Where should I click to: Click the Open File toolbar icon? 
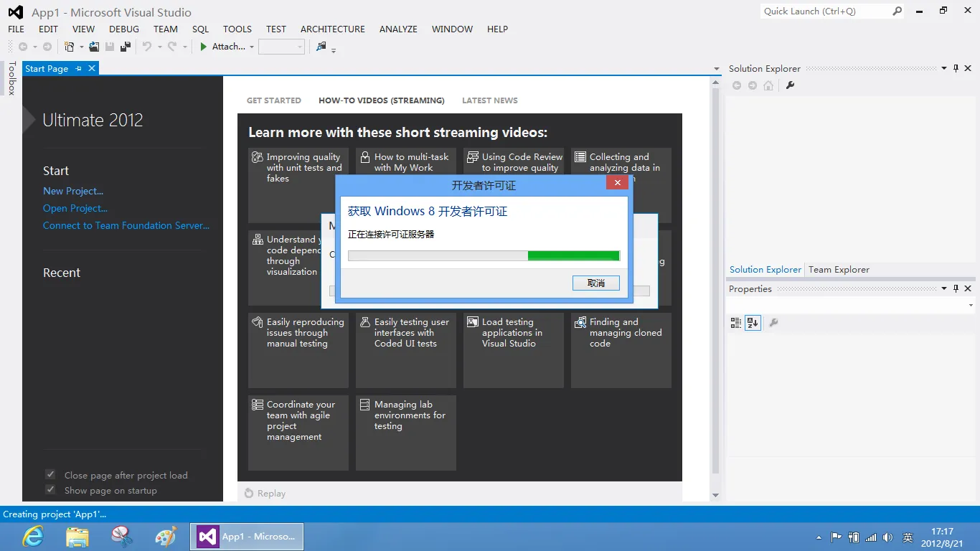pos(94,47)
